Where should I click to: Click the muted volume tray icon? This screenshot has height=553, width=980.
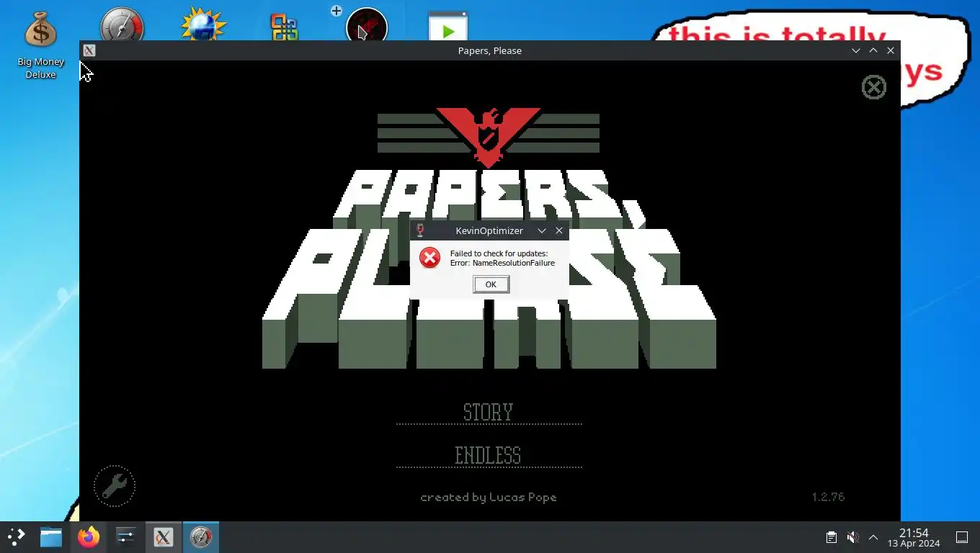click(x=852, y=537)
